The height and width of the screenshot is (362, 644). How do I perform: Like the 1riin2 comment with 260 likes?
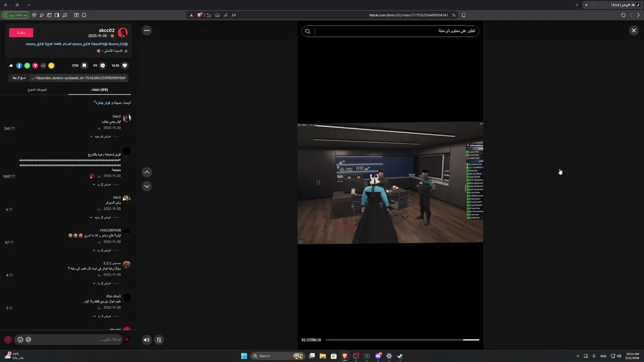13,129
